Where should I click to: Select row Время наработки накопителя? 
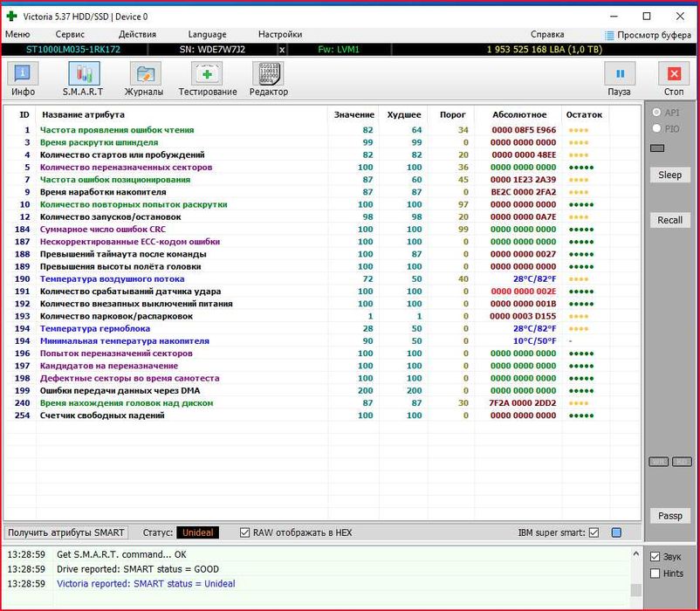click(321, 192)
